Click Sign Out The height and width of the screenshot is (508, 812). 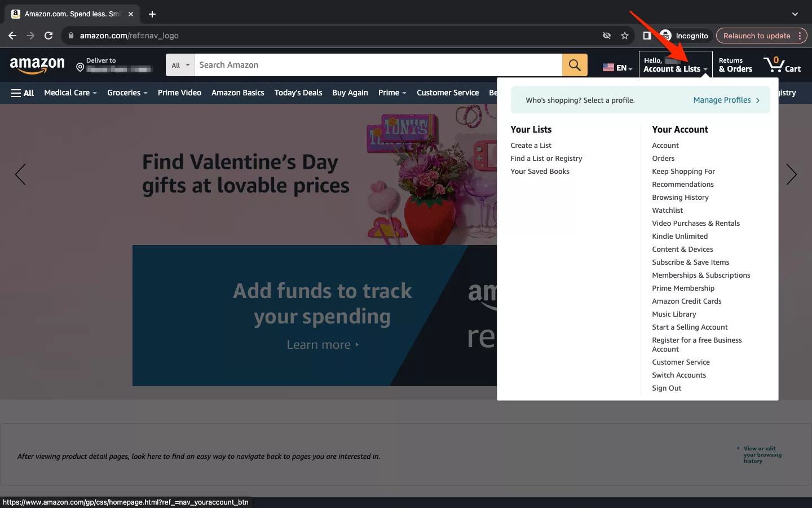click(667, 388)
